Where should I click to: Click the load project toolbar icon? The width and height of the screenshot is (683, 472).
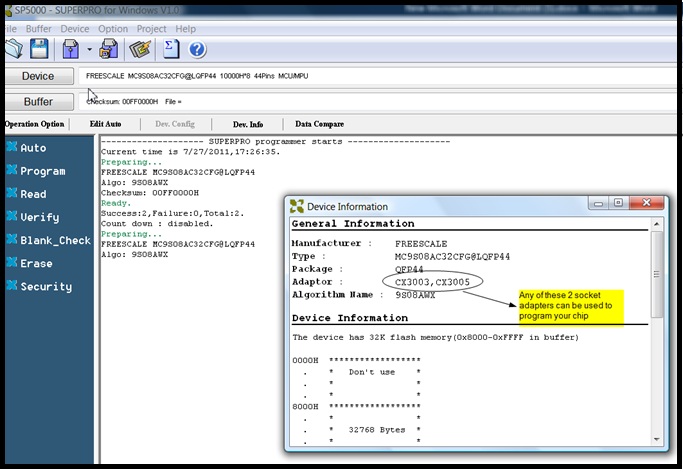click(x=71, y=48)
